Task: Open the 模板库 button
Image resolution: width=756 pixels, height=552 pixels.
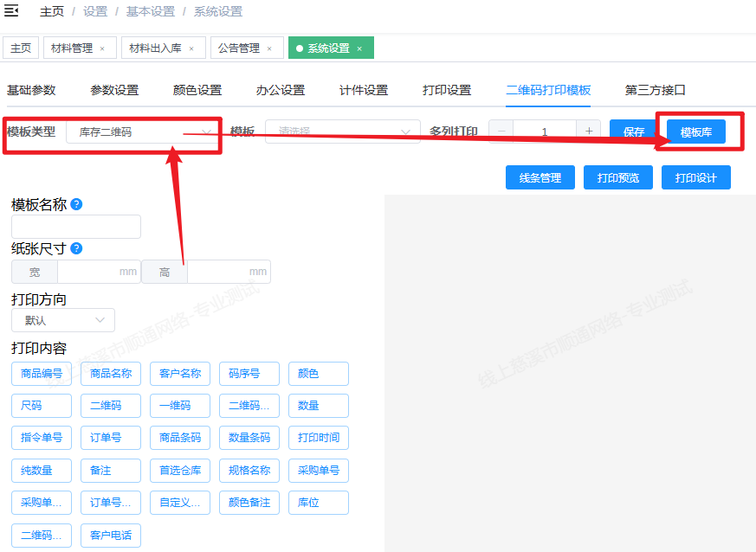Action: coord(696,132)
